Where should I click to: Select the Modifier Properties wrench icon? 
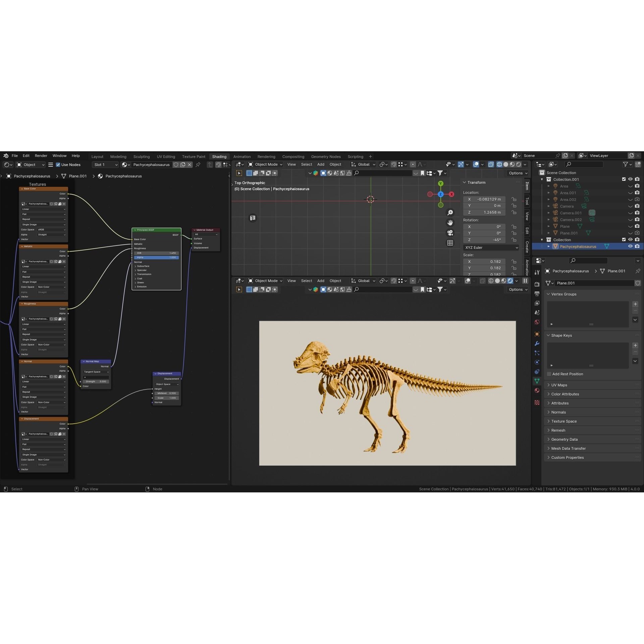[537, 343]
